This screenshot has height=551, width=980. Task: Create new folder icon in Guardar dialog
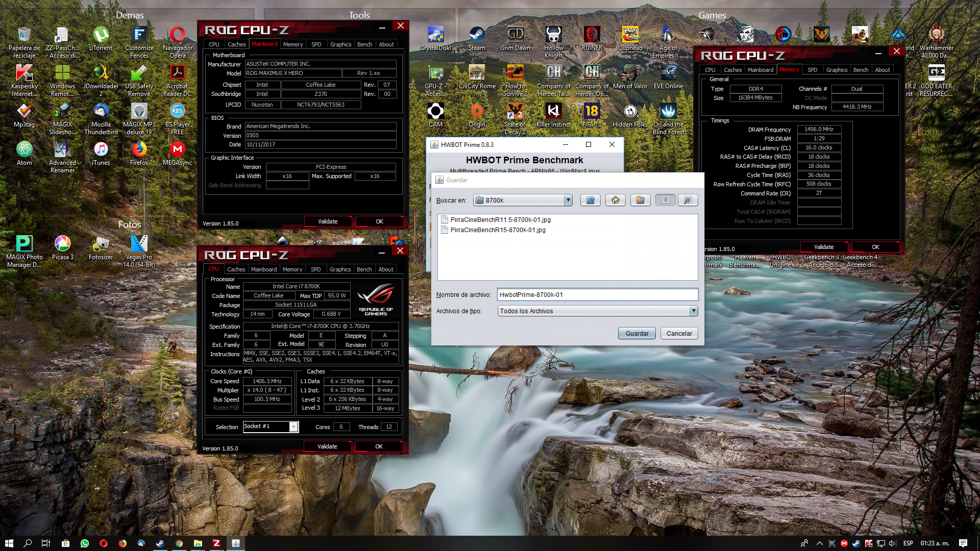point(640,200)
